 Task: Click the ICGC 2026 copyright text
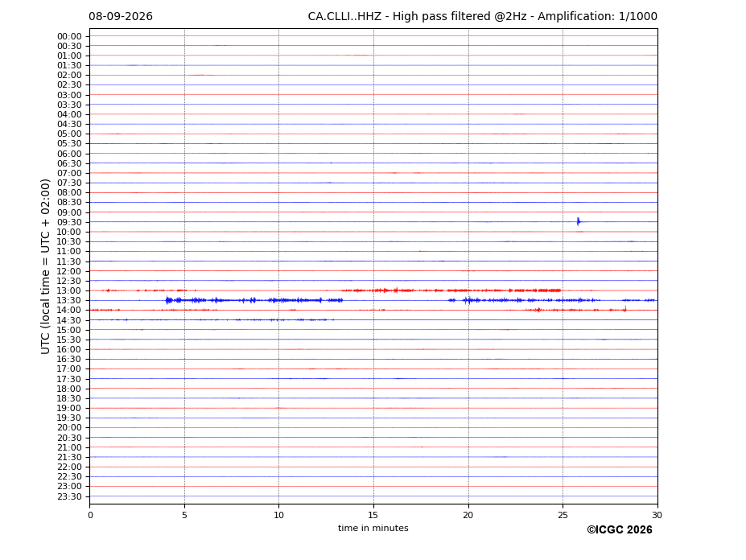pyautogui.click(x=620, y=529)
